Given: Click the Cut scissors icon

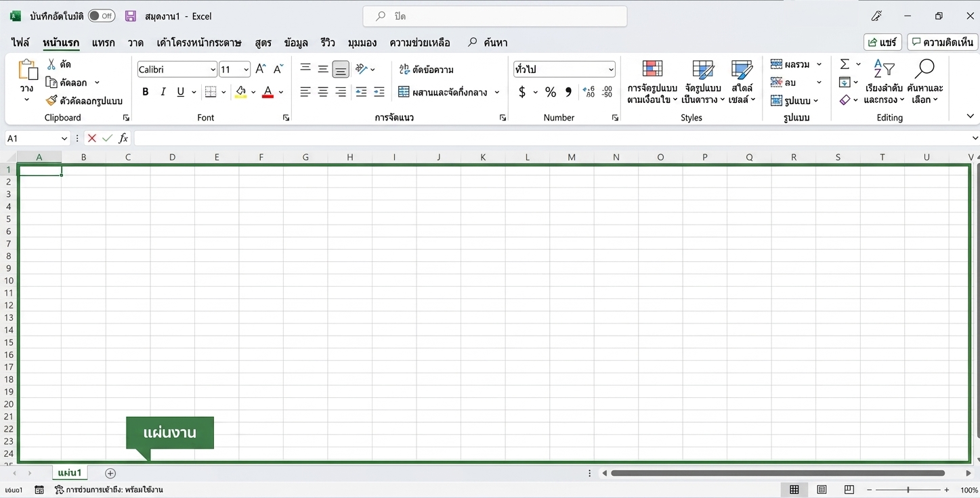Looking at the screenshot, I should coord(51,64).
